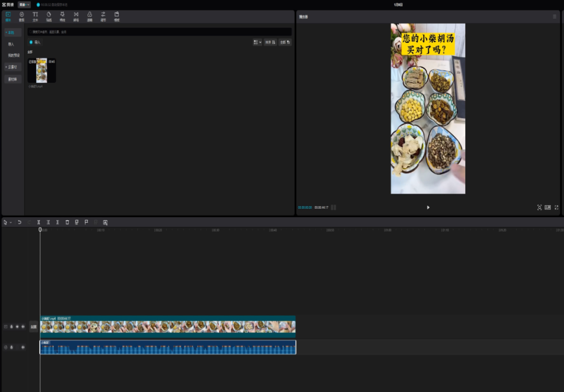Open the Stickers (贴纸) panel icon

(x=49, y=16)
